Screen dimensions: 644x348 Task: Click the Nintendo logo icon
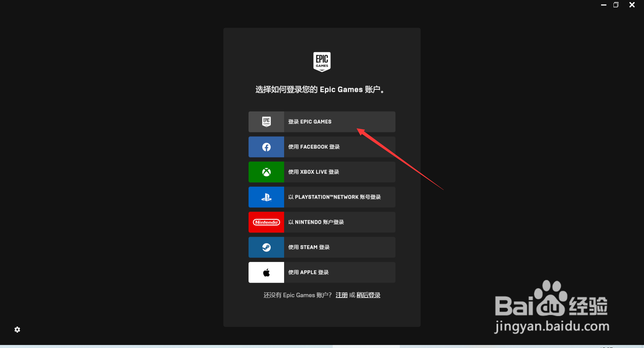(266, 222)
